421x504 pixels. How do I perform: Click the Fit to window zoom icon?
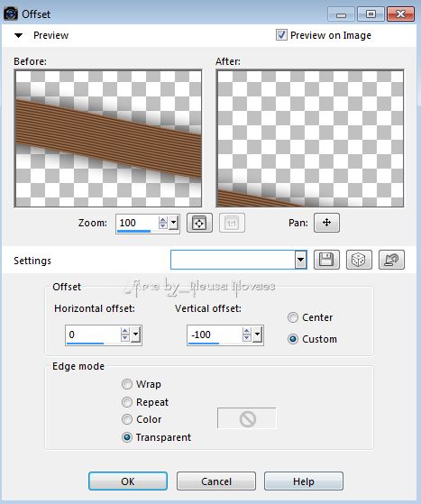point(199,223)
